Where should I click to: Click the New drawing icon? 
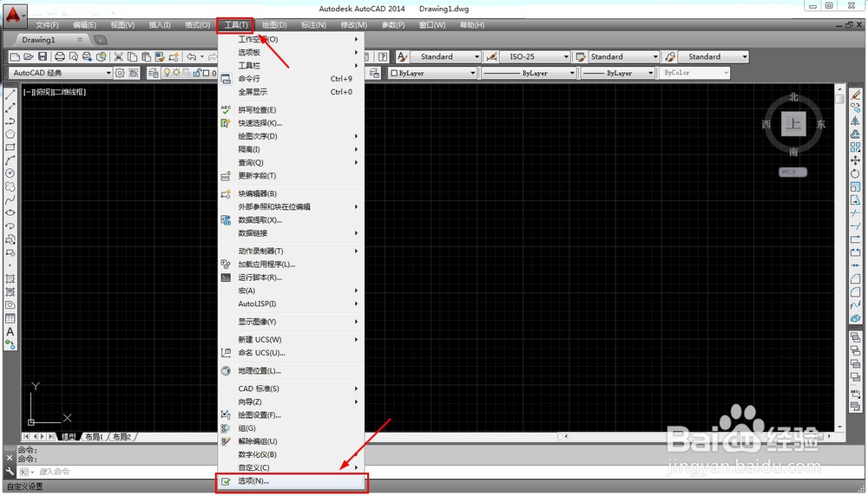click(15, 56)
